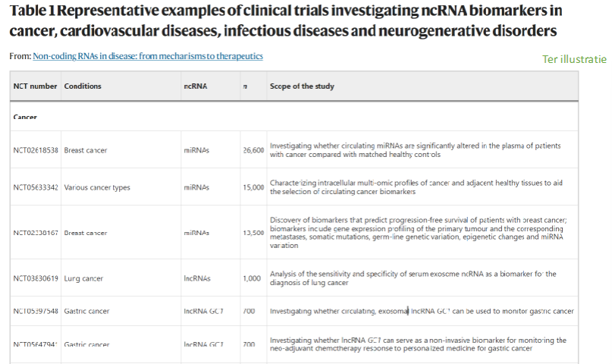Click the 1,000 sample size cell

pos(253,279)
